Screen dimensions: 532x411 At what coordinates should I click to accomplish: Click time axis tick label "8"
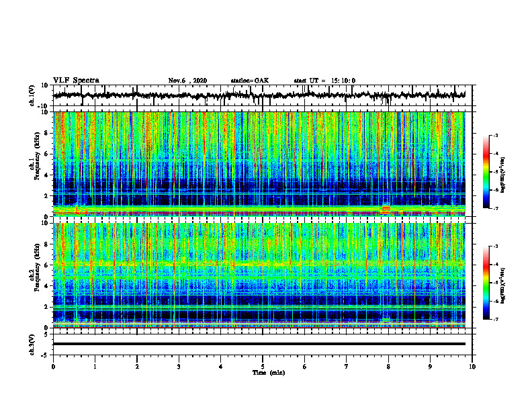[388, 367]
